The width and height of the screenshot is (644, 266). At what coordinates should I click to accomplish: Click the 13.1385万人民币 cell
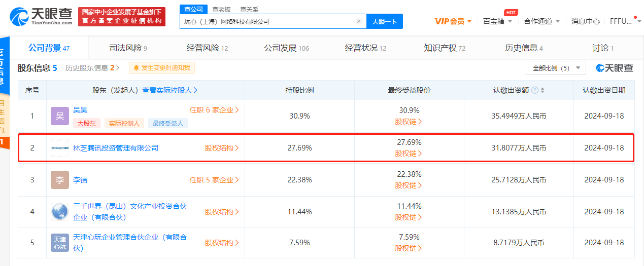coord(519,212)
